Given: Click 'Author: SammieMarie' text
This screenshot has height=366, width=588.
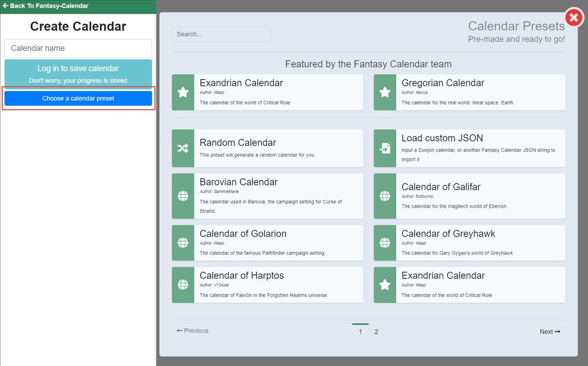Looking at the screenshot, I should click(x=219, y=192).
